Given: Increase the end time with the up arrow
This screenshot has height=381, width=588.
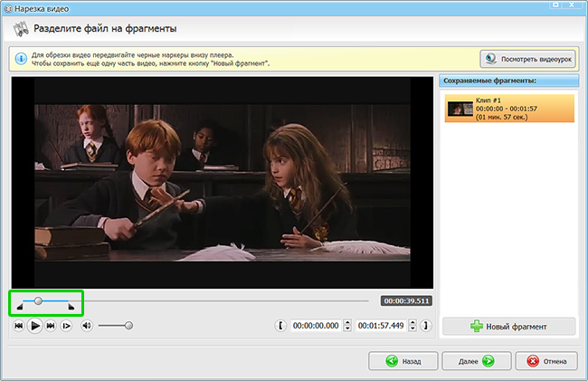Looking at the screenshot, I should [413, 322].
